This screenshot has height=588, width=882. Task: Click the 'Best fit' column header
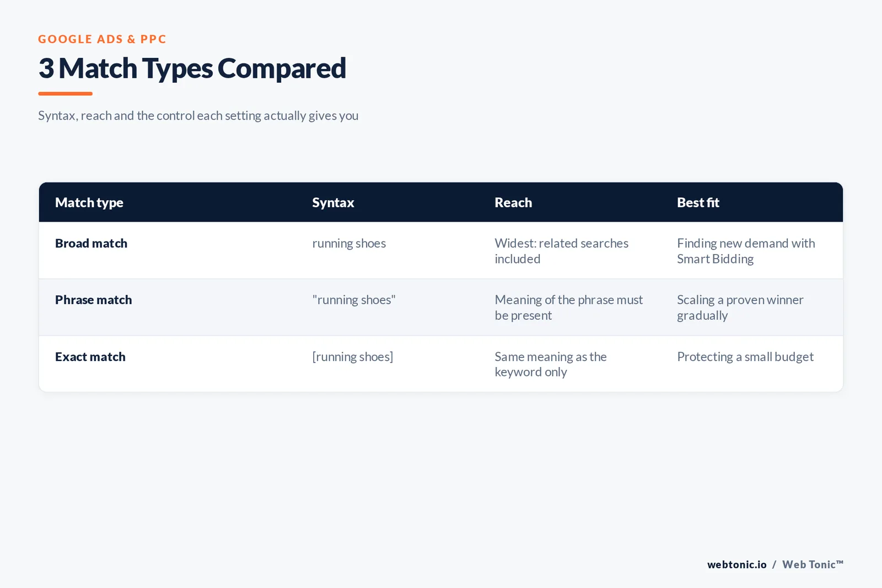coord(698,203)
